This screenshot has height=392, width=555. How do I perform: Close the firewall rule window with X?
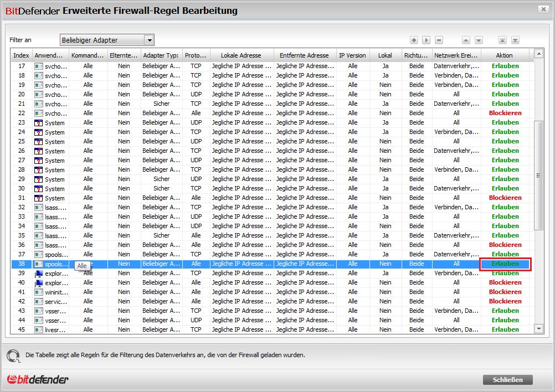(544, 9)
